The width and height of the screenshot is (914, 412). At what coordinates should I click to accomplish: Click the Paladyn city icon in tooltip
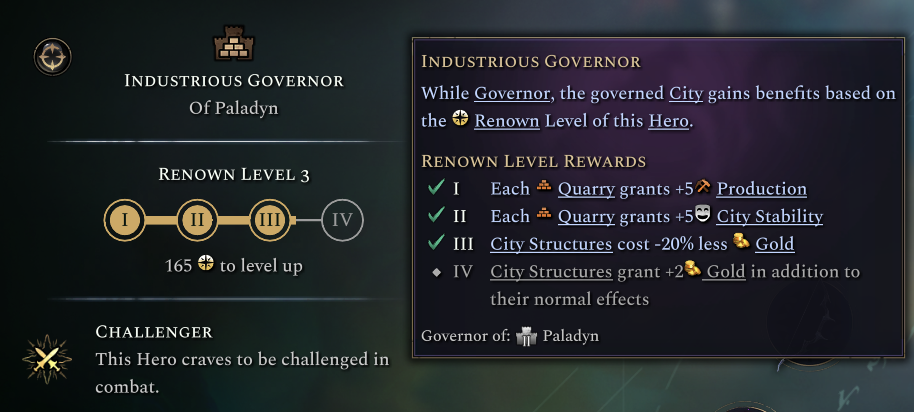[x=527, y=336]
